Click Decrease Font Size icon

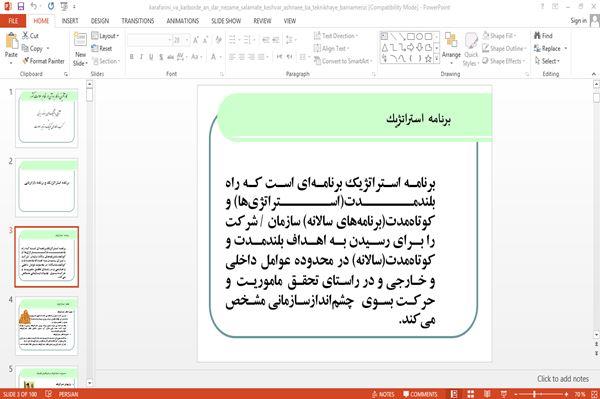click(205, 40)
